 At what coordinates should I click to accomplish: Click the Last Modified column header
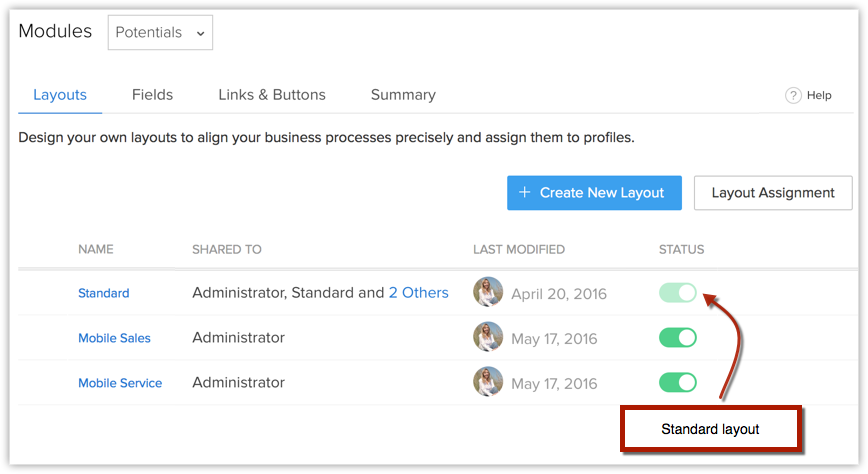pyautogui.click(x=519, y=249)
